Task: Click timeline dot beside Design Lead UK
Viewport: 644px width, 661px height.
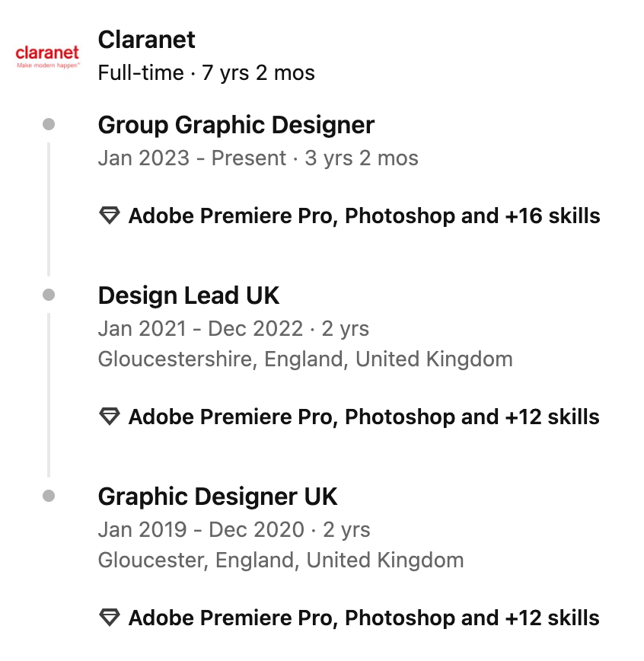Action: pos(49,295)
